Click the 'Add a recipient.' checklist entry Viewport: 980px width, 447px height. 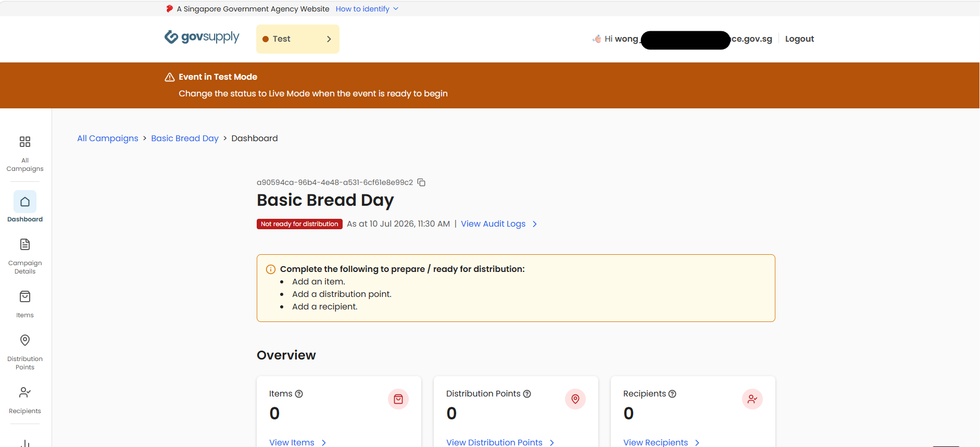325,307
